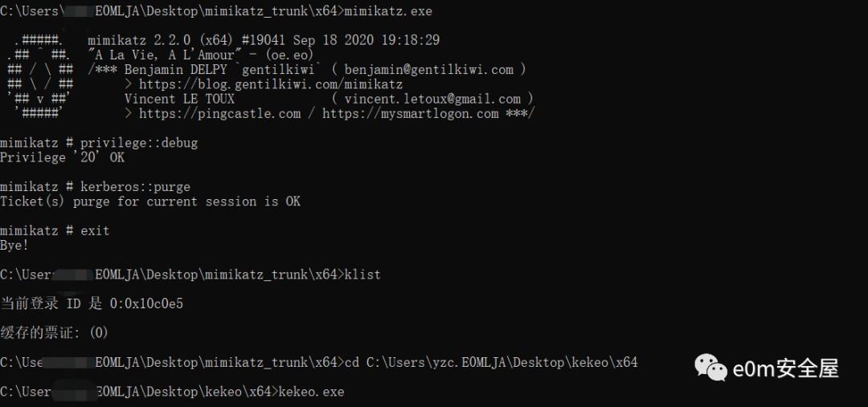The height and width of the screenshot is (407, 868).
Task: Click the cd kekeo\x64 command line
Action: coord(319,362)
